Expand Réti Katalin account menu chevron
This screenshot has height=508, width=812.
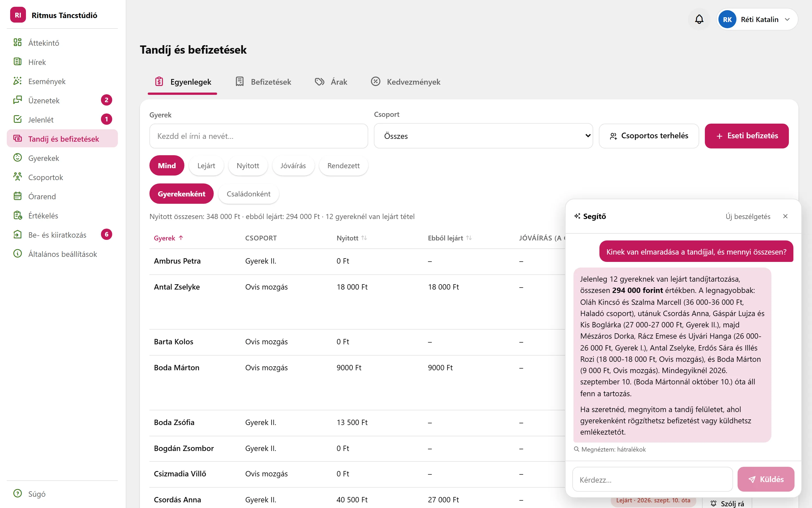787,19
